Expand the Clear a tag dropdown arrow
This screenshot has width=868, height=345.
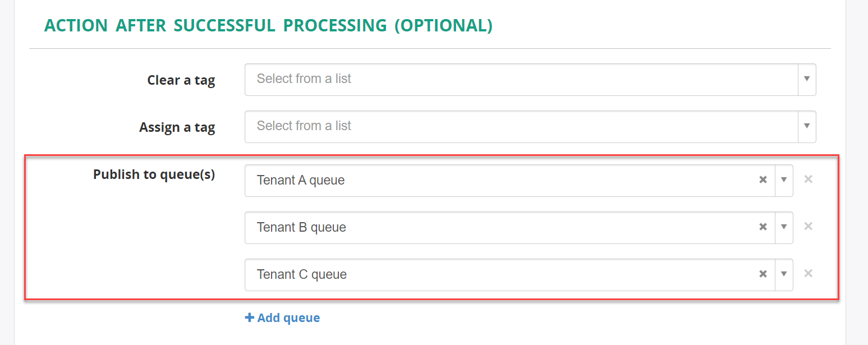(807, 79)
